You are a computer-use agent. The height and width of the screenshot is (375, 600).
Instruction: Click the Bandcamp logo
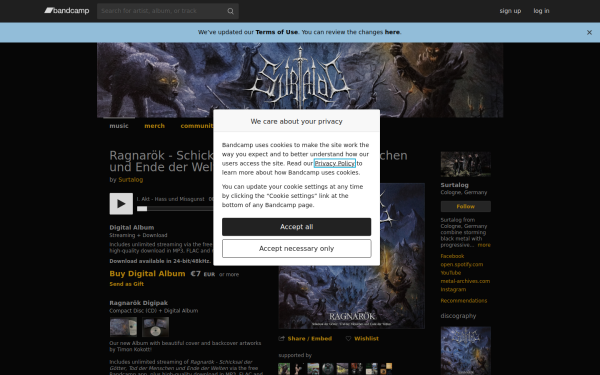[67, 11]
